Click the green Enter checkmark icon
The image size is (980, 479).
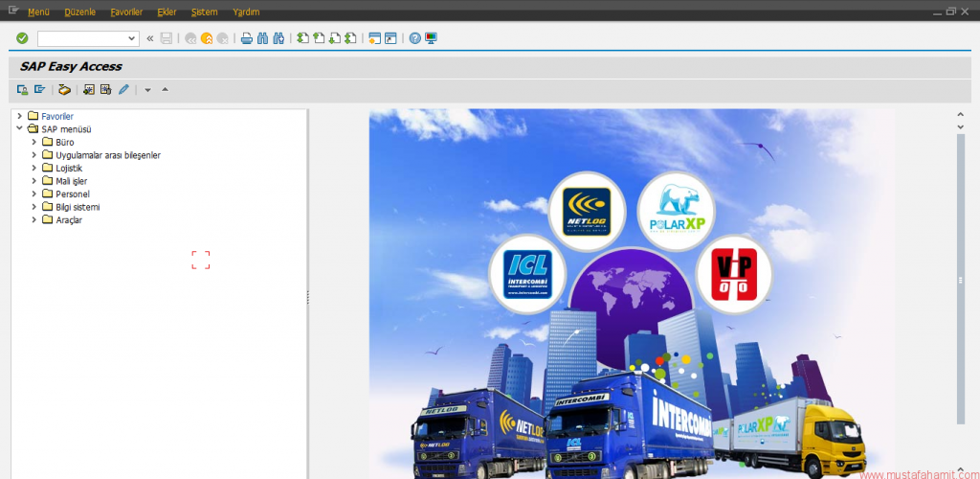(23, 38)
